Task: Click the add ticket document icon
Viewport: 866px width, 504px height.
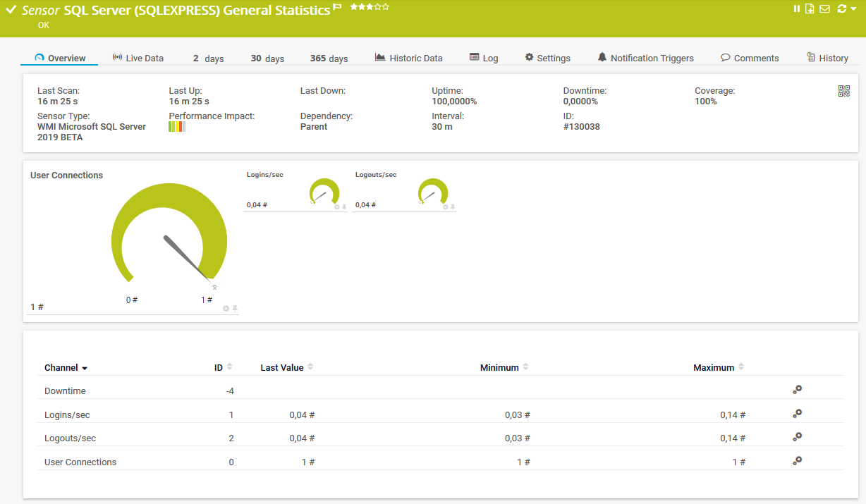Action: pos(810,9)
